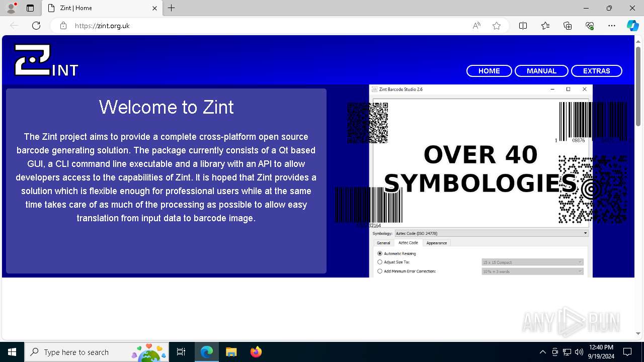Go to the HOME page
The image size is (644, 362).
point(489,71)
